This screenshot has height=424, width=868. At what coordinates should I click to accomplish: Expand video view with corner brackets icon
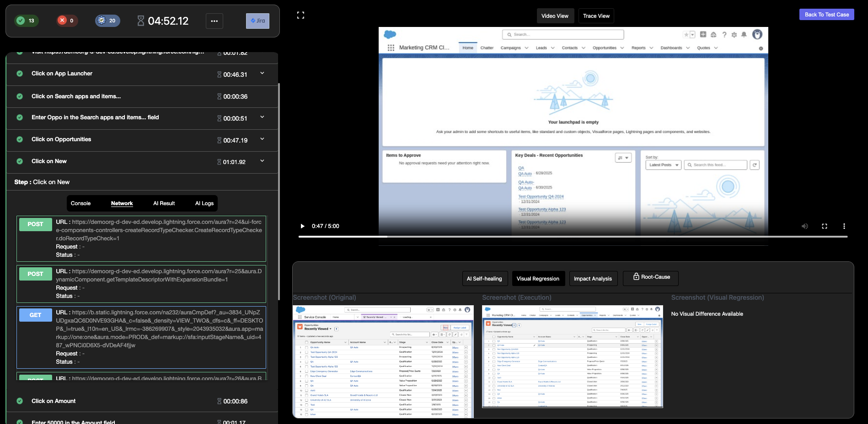[x=300, y=16]
